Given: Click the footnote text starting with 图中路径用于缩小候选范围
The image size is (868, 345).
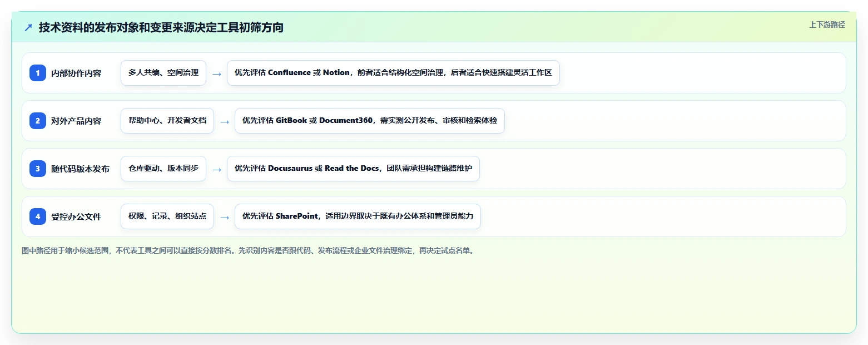Looking at the screenshot, I should (x=249, y=250).
